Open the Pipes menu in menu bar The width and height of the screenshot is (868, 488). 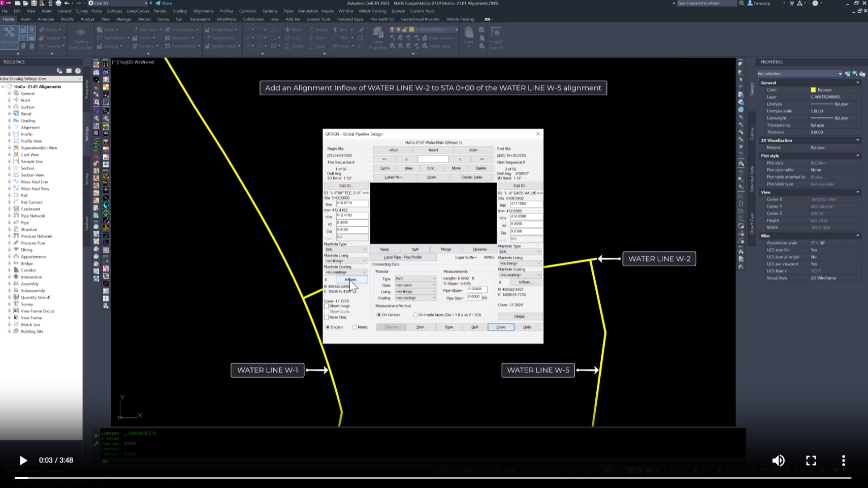288,11
